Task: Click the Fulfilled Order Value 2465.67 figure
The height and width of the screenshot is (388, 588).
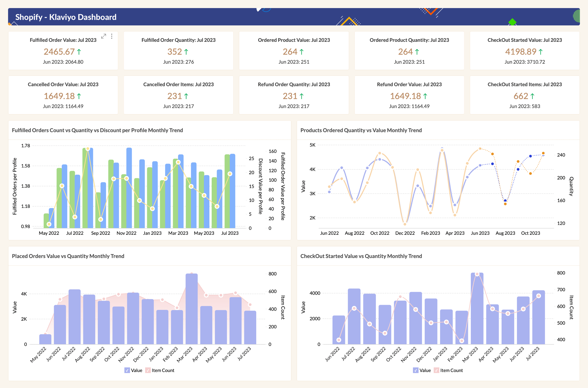Action: pyautogui.click(x=59, y=52)
